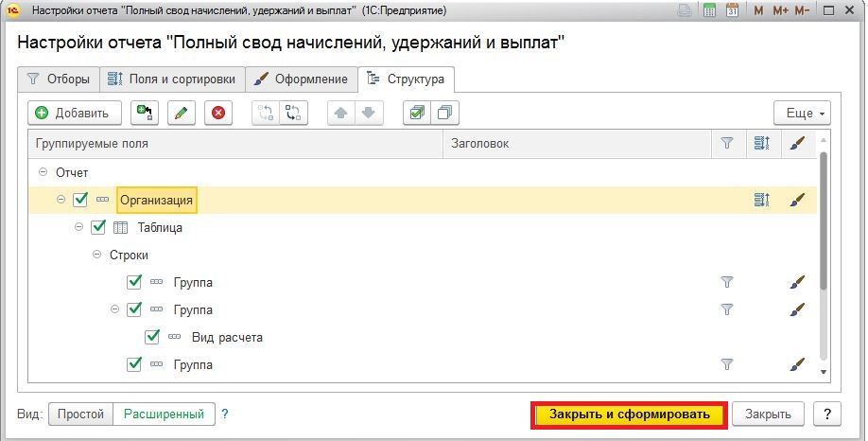Click the sorting icon in Организация row
Viewport: 868px width, 441px height.
tap(762, 200)
